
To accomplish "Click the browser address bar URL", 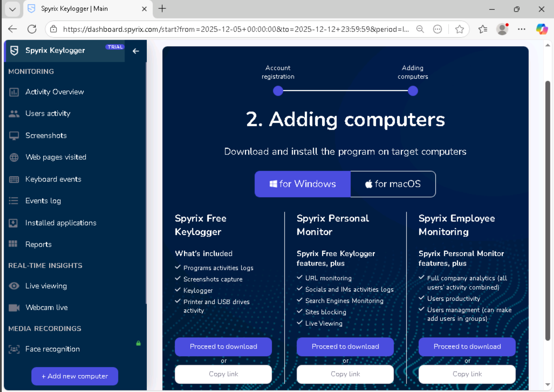I will coord(236,29).
